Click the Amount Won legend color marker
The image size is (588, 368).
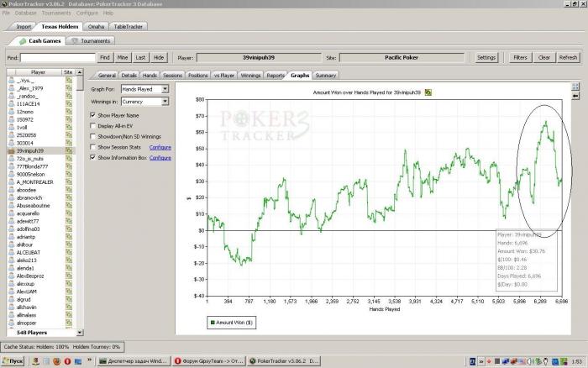(x=213, y=321)
